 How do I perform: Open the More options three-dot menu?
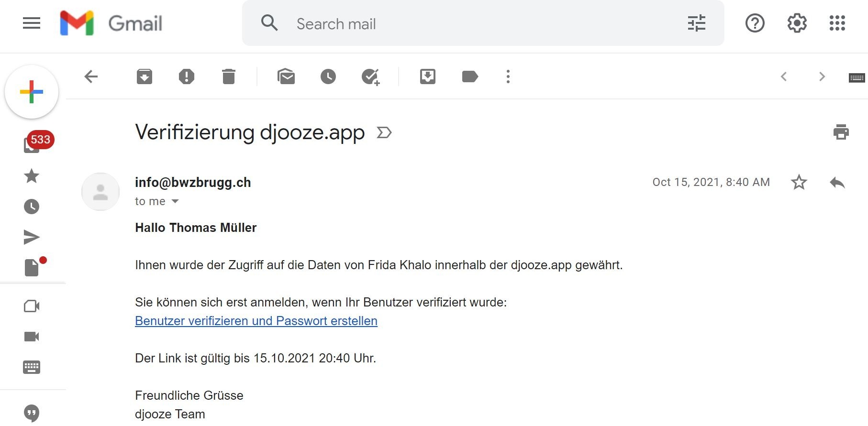(x=508, y=76)
